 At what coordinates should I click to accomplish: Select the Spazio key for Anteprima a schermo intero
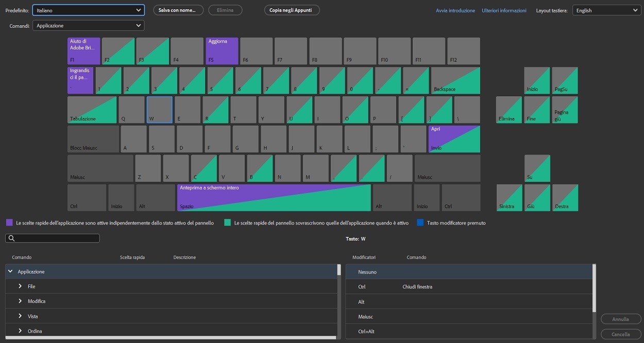(x=273, y=197)
